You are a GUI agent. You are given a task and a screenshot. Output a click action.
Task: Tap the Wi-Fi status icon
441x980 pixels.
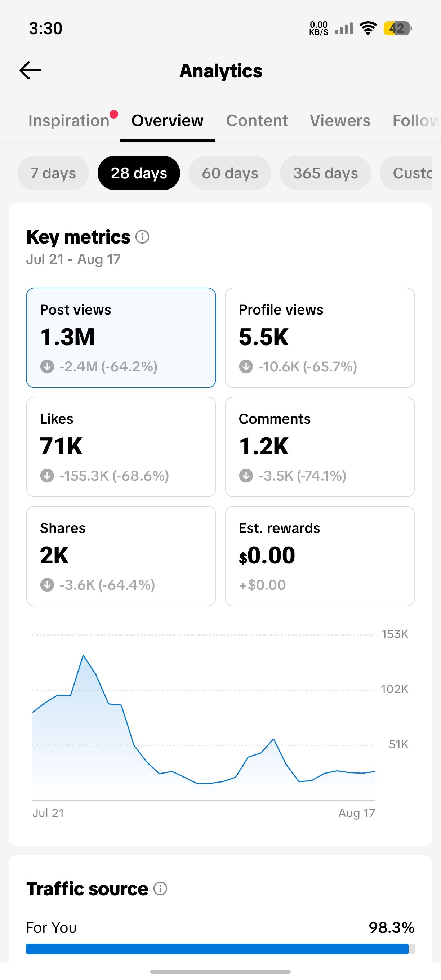(368, 28)
